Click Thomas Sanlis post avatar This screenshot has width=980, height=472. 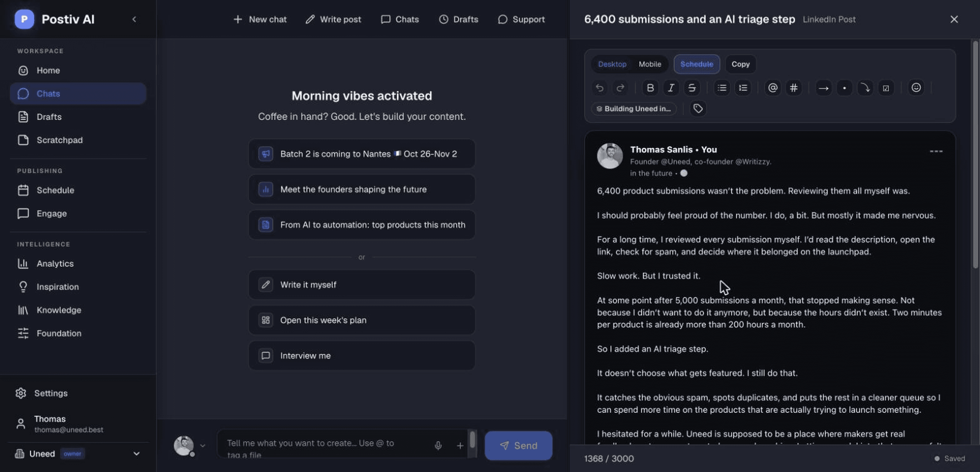pyautogui.click(x=609, y=155)
